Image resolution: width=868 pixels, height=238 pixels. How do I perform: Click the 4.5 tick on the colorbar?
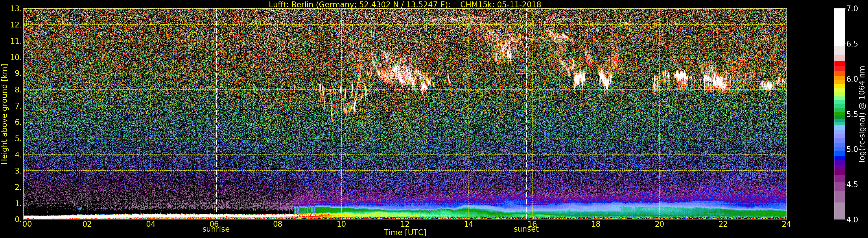click(852, 185)
